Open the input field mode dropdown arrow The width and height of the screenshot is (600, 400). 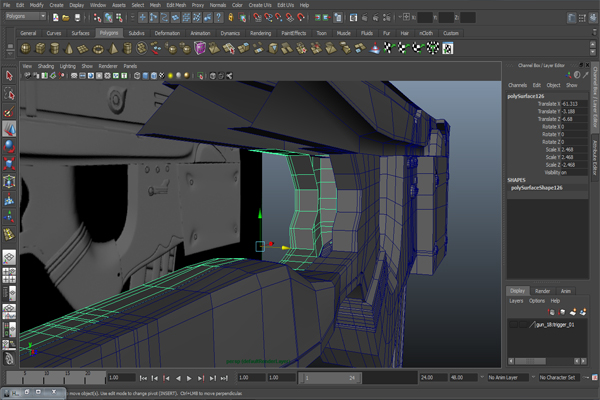point(400,17)
